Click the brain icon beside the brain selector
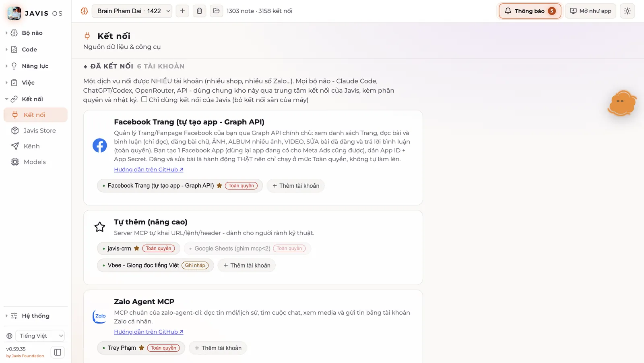644x363 pixels. click(x=84, y=11)
